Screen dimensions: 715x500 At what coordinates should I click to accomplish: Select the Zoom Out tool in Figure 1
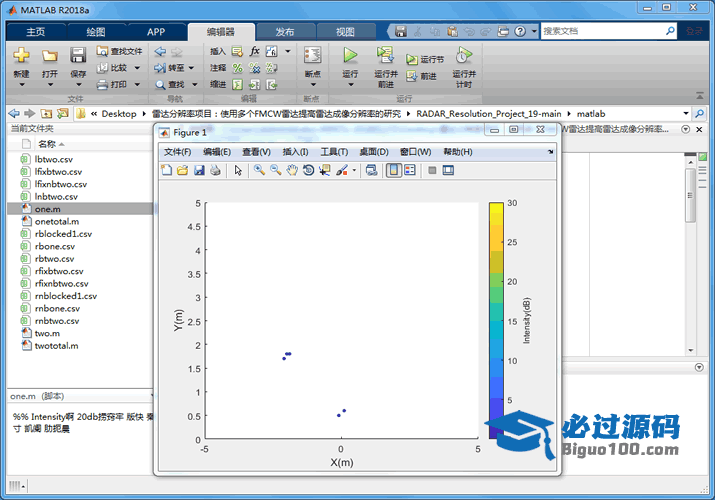click(275, 170)
